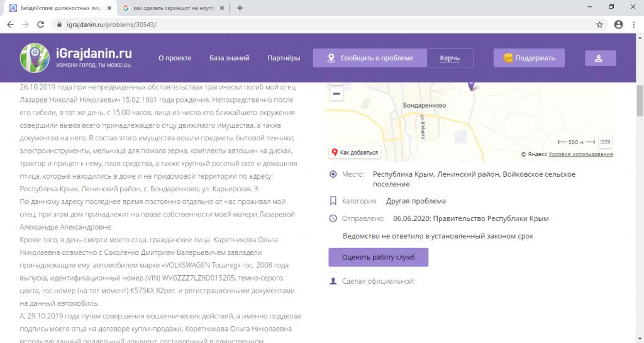Bookmark this page with the star icon

coord(600,25)
